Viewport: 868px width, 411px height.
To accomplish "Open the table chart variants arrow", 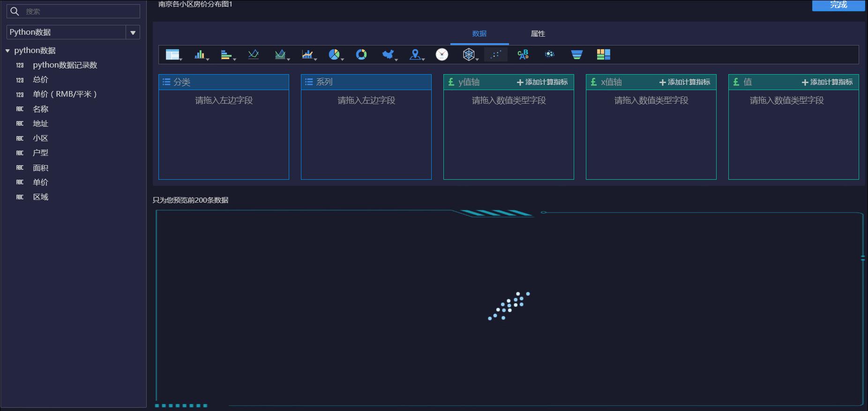I will (x=181, y=59).
